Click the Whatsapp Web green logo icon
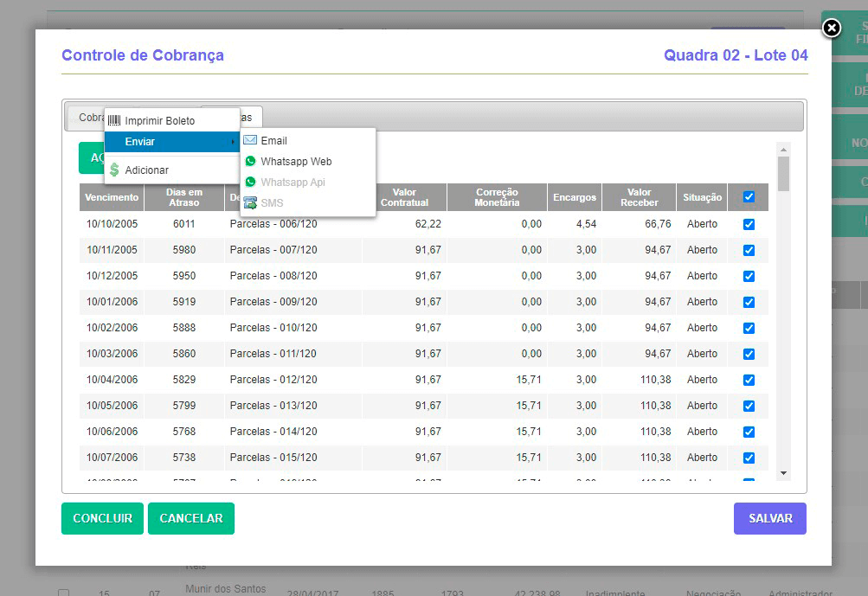This screenshot has width=868, height=596. (250, 161)
